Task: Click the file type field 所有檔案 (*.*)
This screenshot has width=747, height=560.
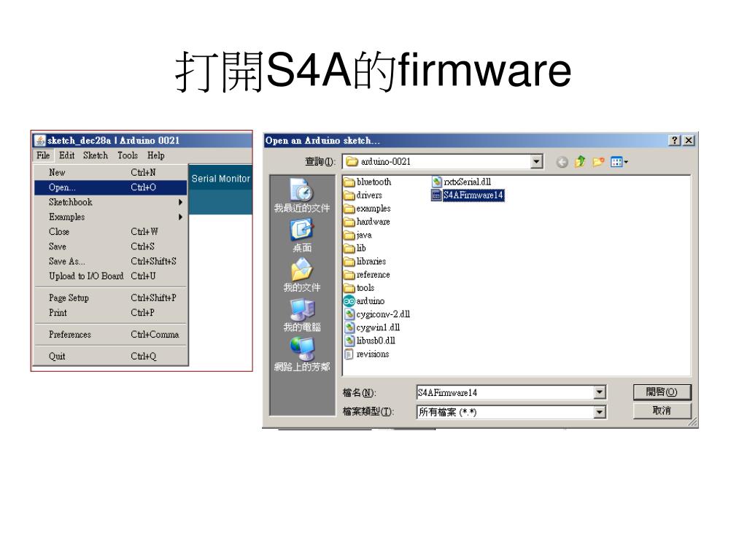Action: tap(505, 412)
